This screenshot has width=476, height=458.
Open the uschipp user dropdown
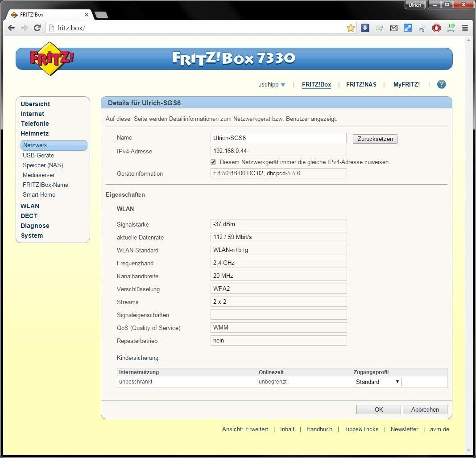[271, 85]
